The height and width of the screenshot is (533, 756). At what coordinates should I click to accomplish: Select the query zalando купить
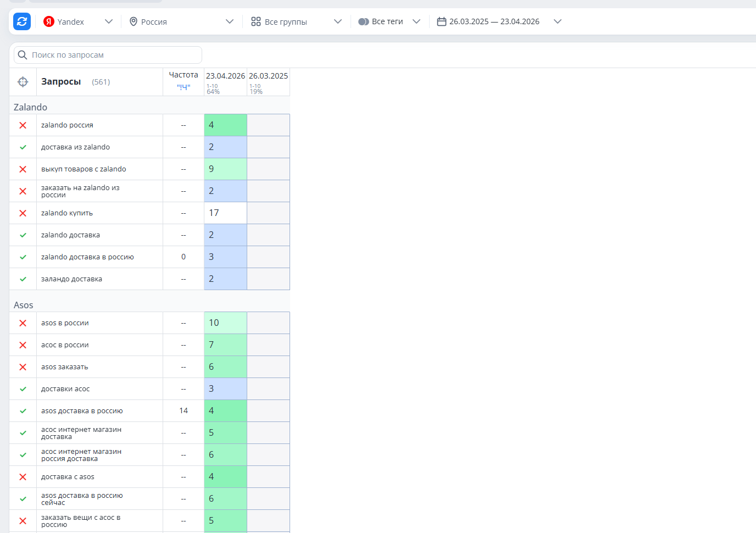pyautogui.click(x=67, y=213)
